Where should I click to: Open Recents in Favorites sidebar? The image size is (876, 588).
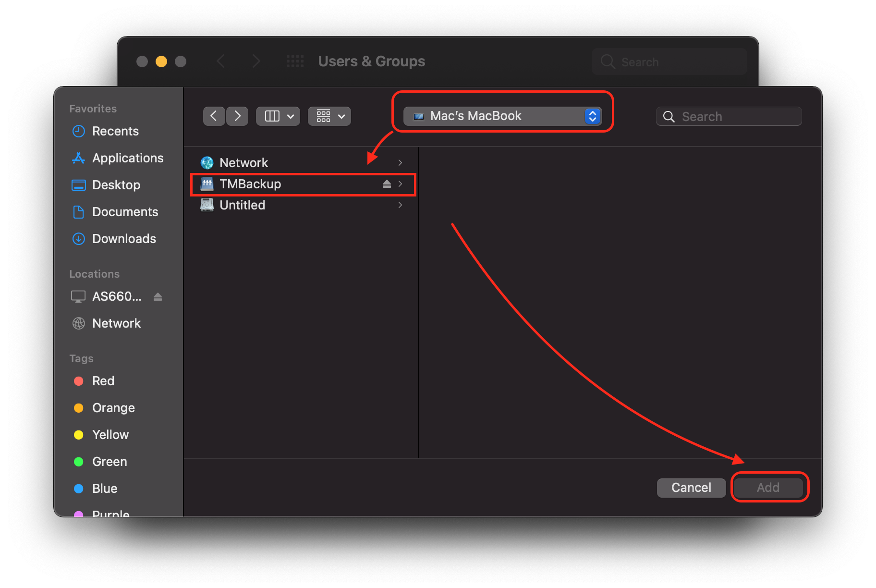[x=115, y=131]
